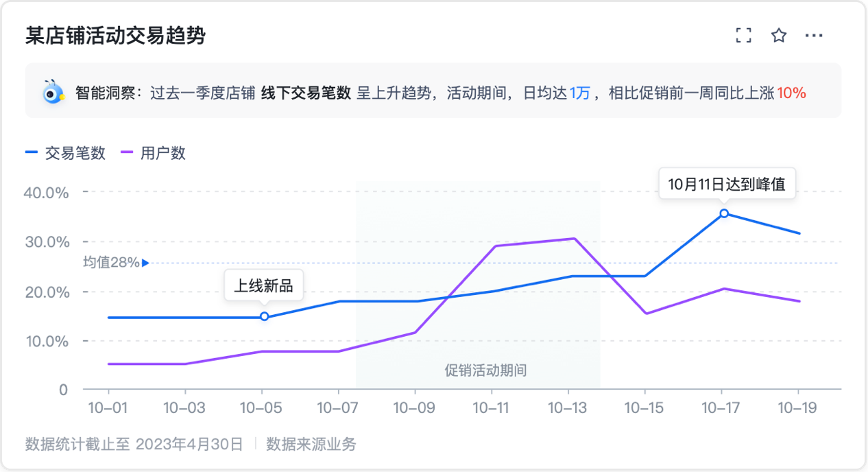Toggle the 交易笔数 legend series
The height and width of the screenshot is (472, 868).
[66, 153]
